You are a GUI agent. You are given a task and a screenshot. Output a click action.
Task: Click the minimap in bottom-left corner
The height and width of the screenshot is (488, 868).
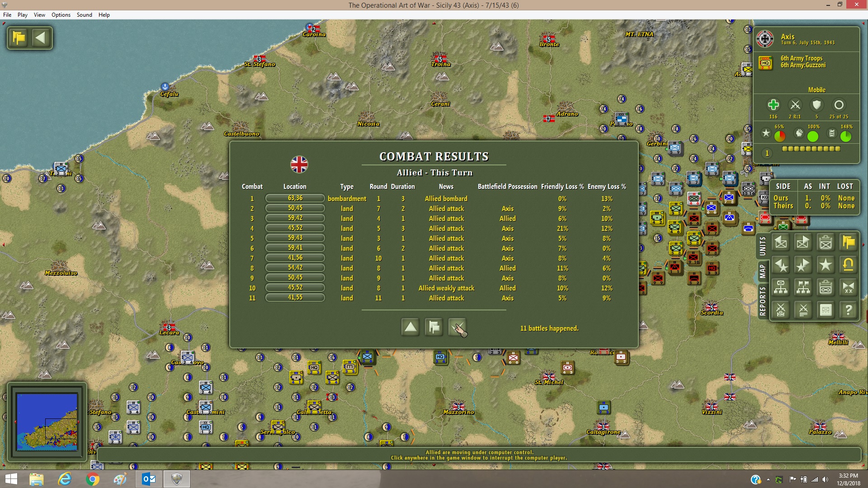pyautogui.click(x=47, y=421)
